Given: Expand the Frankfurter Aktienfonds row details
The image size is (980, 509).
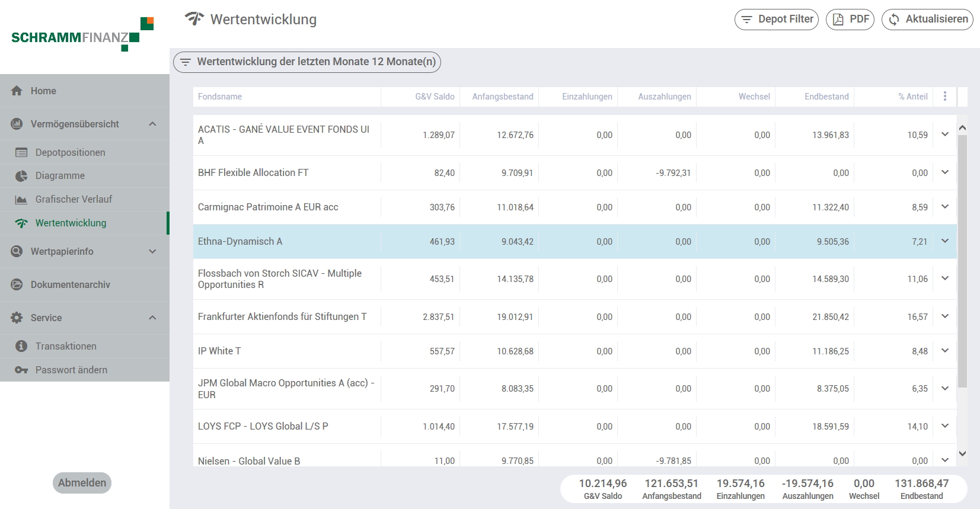Looking at the screenshot, I should click(945, 316).
